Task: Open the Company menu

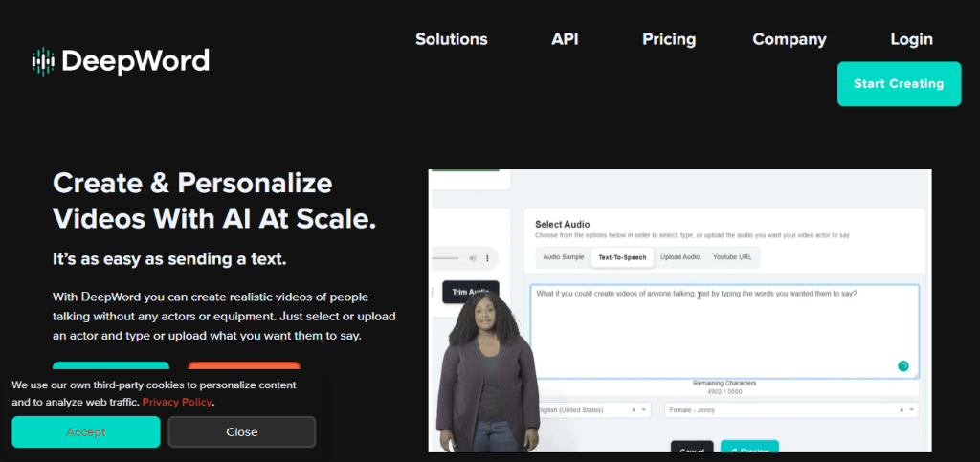Action: [x=790, y=39]
